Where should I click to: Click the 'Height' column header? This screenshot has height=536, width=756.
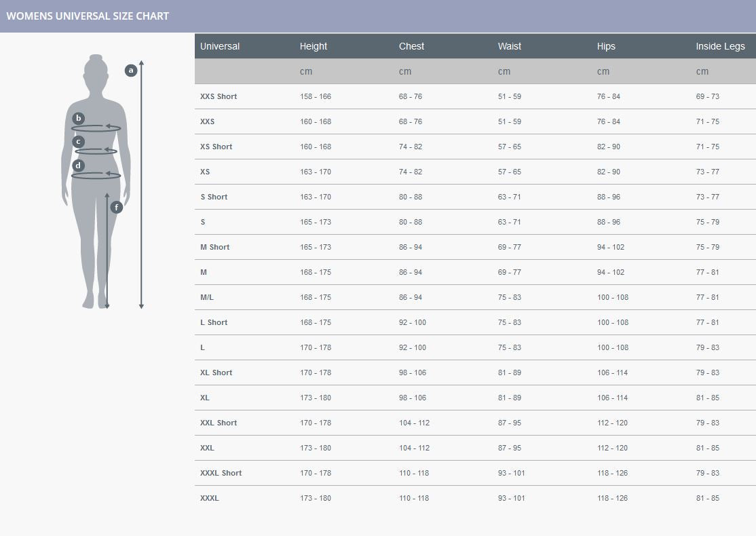314,46
